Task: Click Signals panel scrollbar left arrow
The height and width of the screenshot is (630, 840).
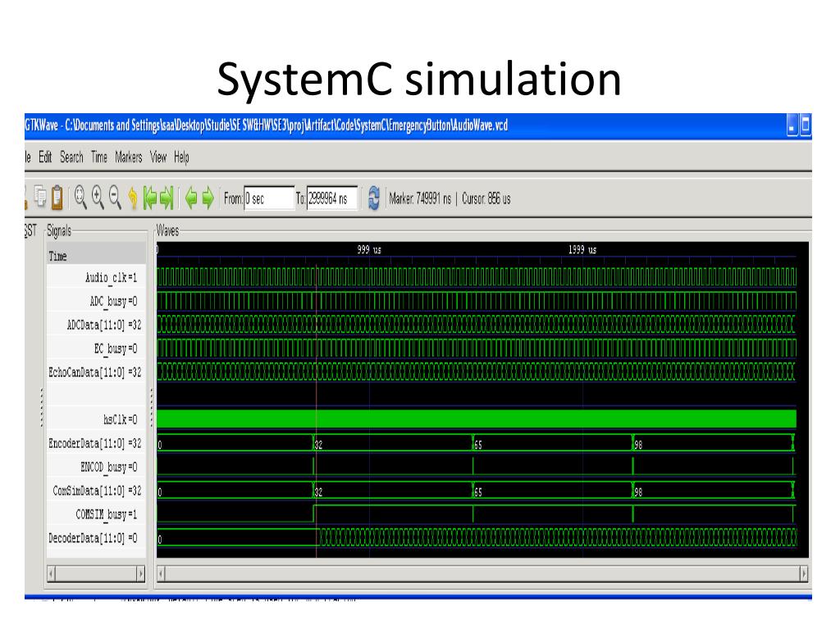Action: click(x=52, y=573)
